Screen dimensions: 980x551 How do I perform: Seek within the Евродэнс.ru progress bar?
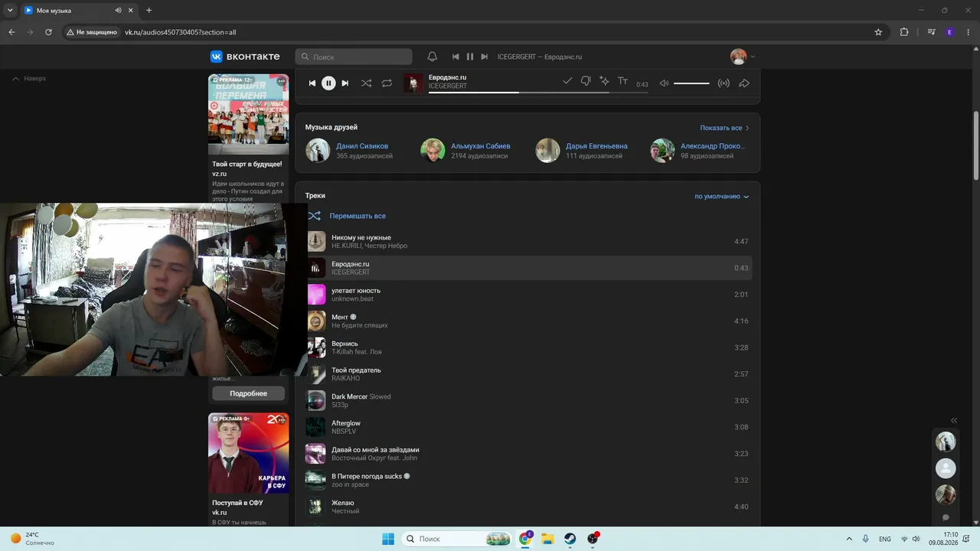coord(538,93)
